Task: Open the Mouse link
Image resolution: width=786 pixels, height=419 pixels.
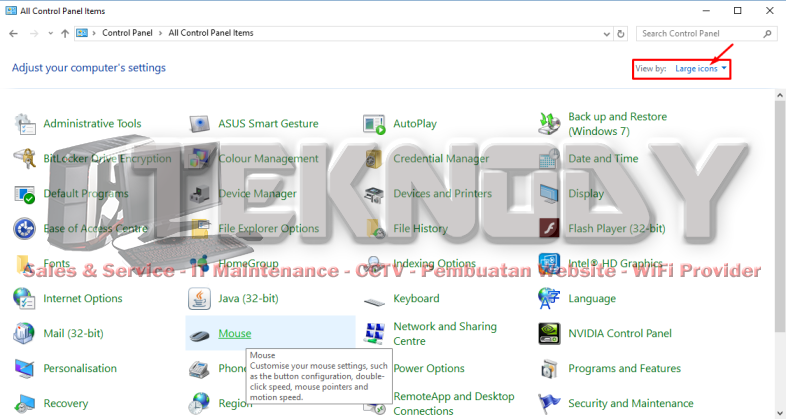Action: (235, 334)
